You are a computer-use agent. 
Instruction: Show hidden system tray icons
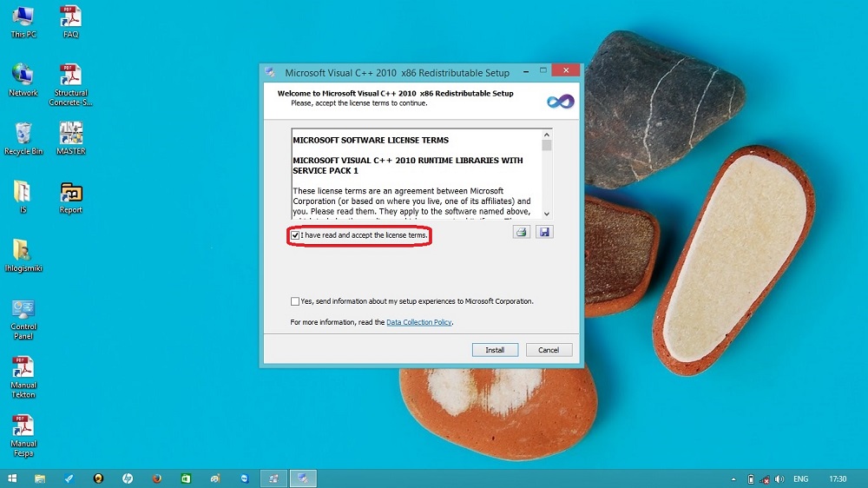tap(733, 479)
